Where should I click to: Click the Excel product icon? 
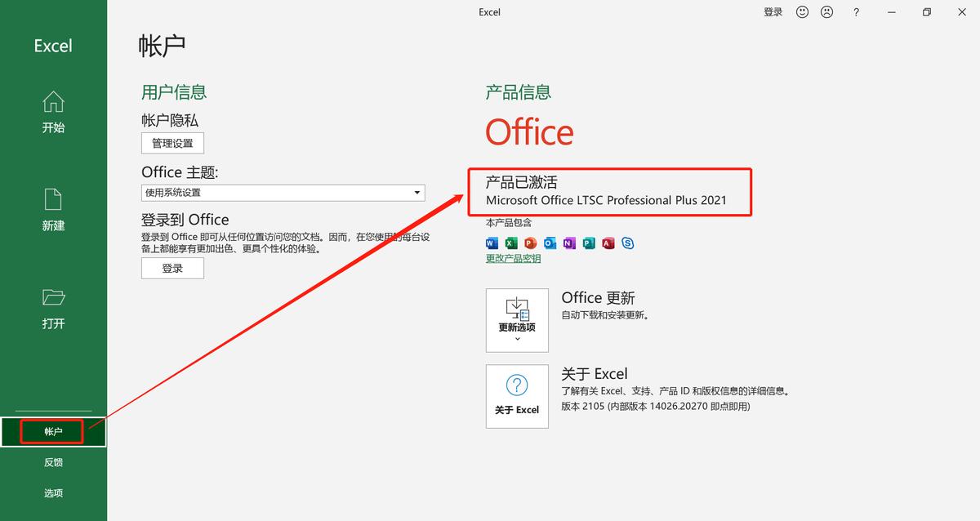(x=511, y=243)
